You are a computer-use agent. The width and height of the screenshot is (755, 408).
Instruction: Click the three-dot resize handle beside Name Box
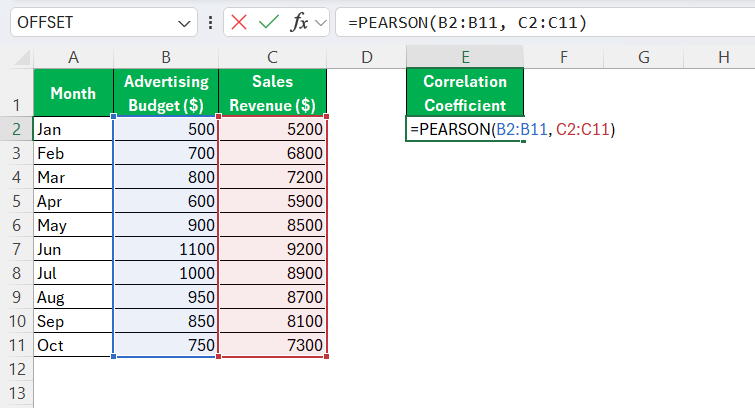210,23
